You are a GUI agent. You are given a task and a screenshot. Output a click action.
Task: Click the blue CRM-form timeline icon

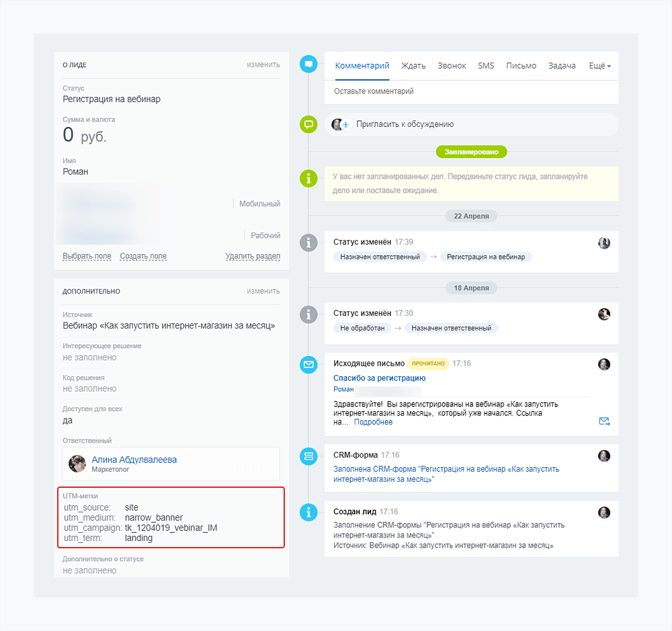(308, 456)
